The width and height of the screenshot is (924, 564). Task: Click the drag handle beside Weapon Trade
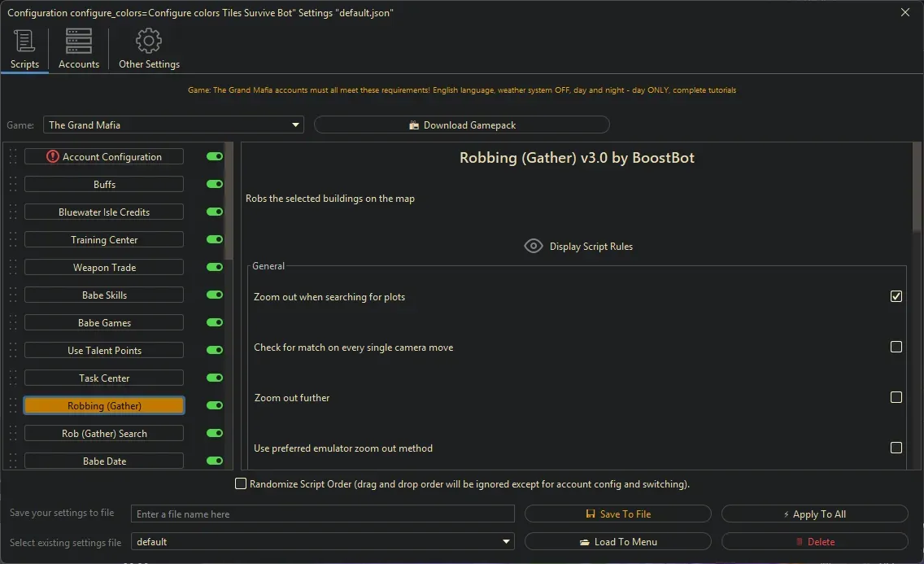click(12, 267)
